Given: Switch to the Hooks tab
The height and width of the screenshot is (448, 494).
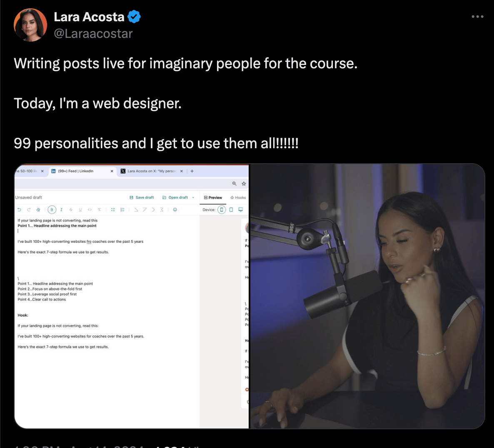Looking at the screenshot, I should [x=238, y=198].
